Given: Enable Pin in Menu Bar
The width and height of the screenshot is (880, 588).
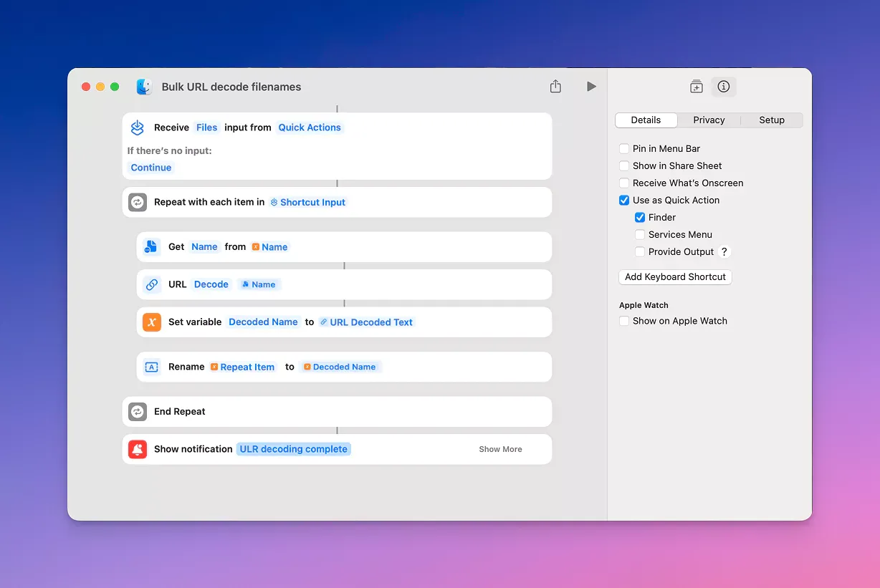Looking at the screenshot, I should (624, 148).
